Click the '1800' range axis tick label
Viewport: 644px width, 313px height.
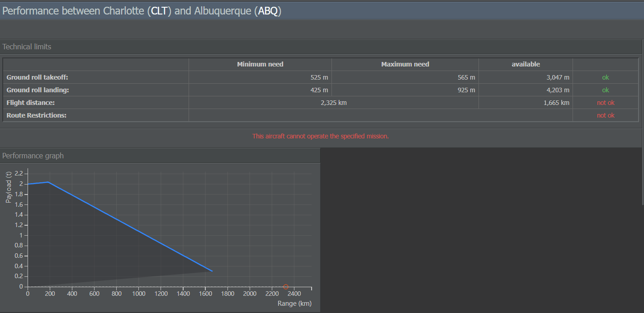pos(227,294)
